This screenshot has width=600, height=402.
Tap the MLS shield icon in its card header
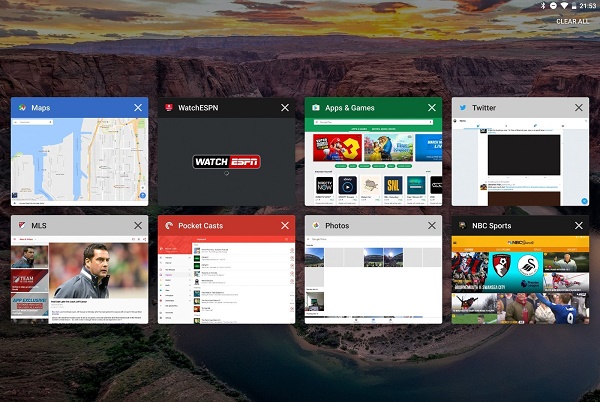pos(22,226)
